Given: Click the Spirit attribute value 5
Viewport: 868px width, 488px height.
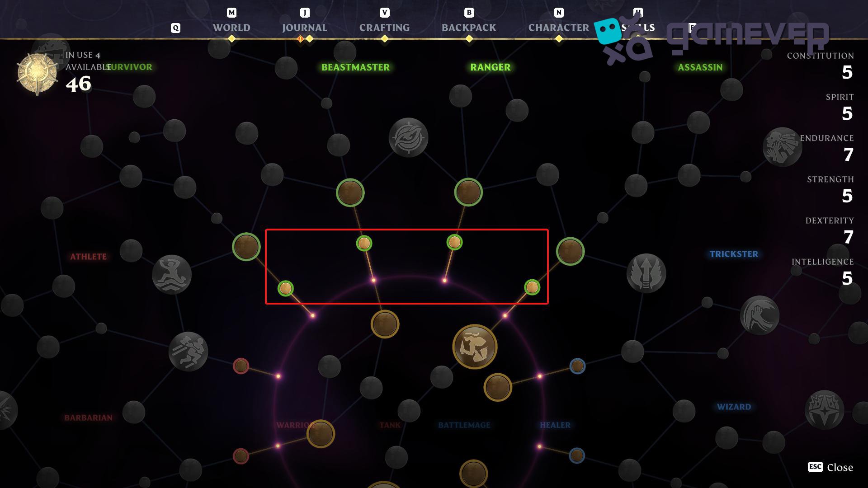Looking at the screenshot, I should (x=847, y=113).
